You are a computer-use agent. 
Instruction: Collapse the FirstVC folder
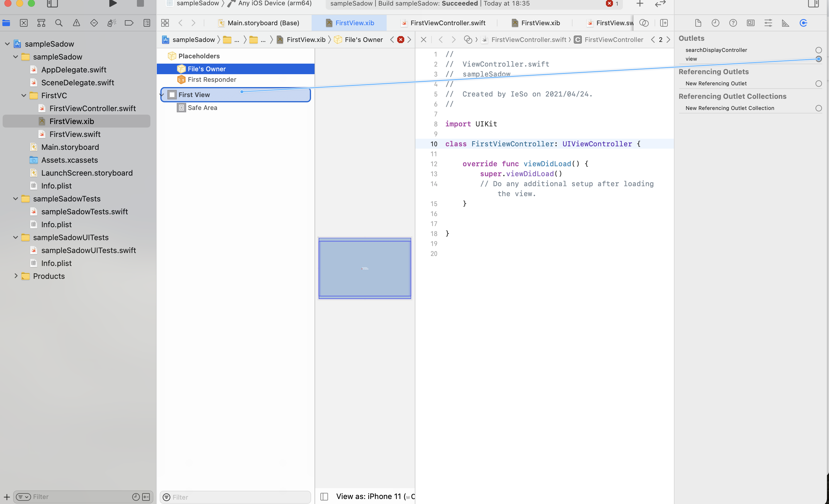tap(23, 96)
